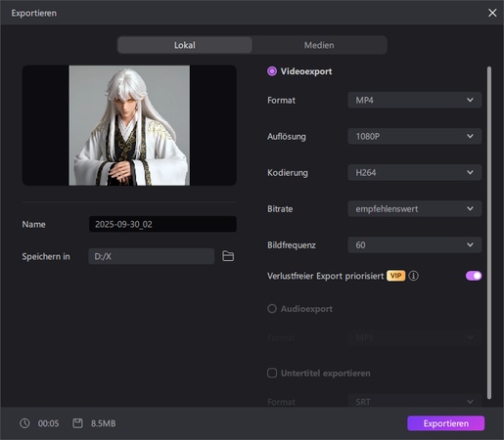Click the Auflösung label
This screenshot has width=504, height=440.
pyautogui.click(x=287, y=136)
